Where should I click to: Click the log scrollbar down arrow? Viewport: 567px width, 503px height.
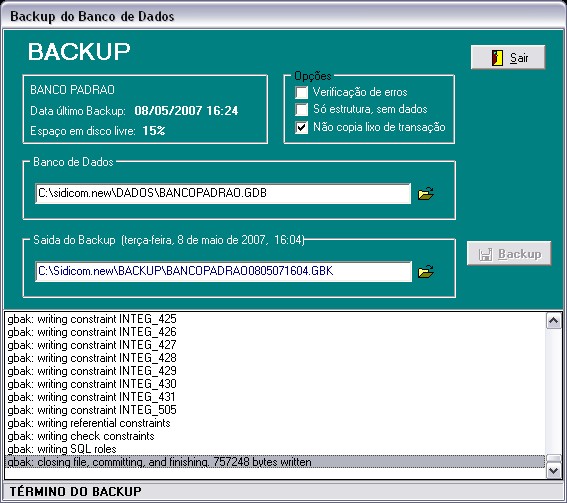click(x=554, y=470)
